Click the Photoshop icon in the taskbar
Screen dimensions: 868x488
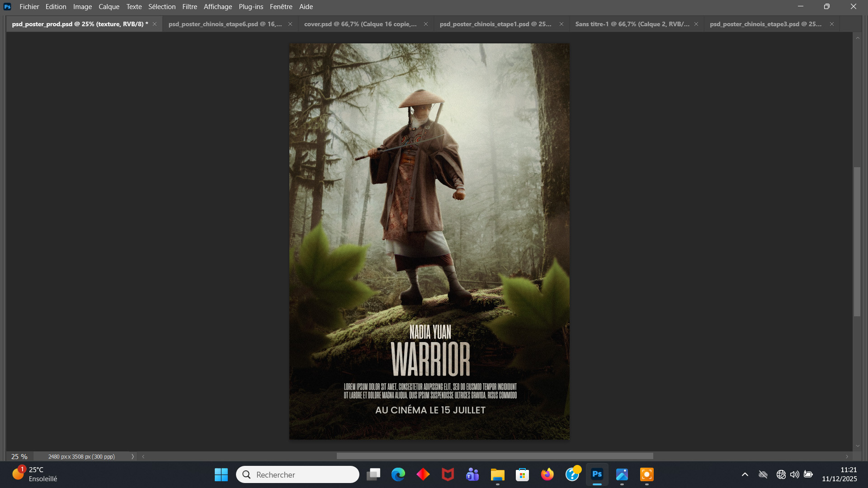pyautogui.click(x=597, y=474)
